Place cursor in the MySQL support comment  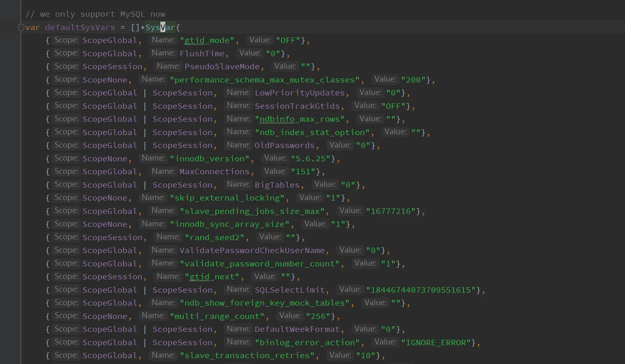(x=95, y=14)
